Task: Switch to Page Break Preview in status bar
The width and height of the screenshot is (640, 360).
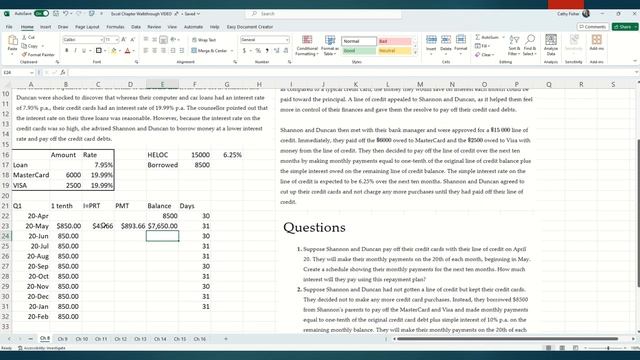Action: click(x=576, y=348)
